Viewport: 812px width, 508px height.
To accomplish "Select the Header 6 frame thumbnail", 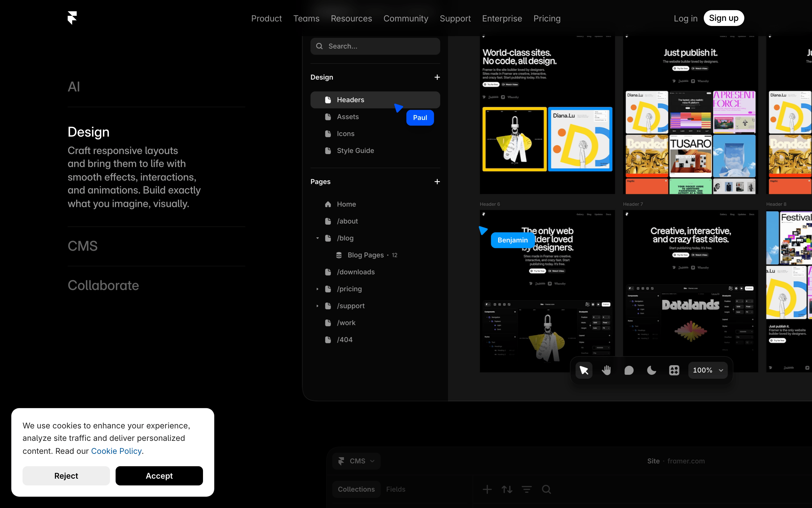I will (547, 291).
